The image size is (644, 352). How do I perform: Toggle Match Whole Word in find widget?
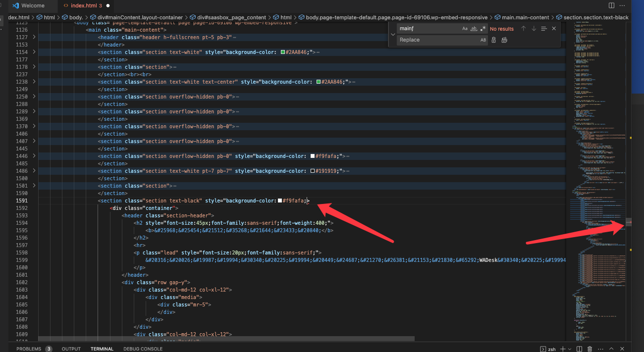pos(474,29)
